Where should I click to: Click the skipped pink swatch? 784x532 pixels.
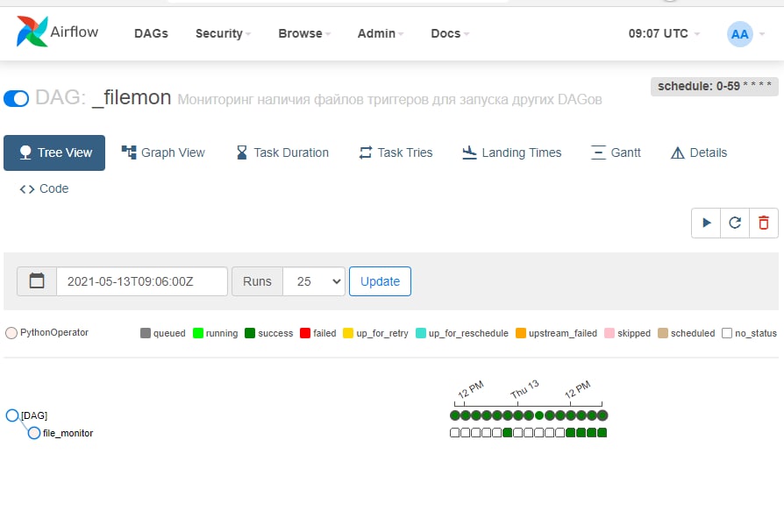coord(609,333)
